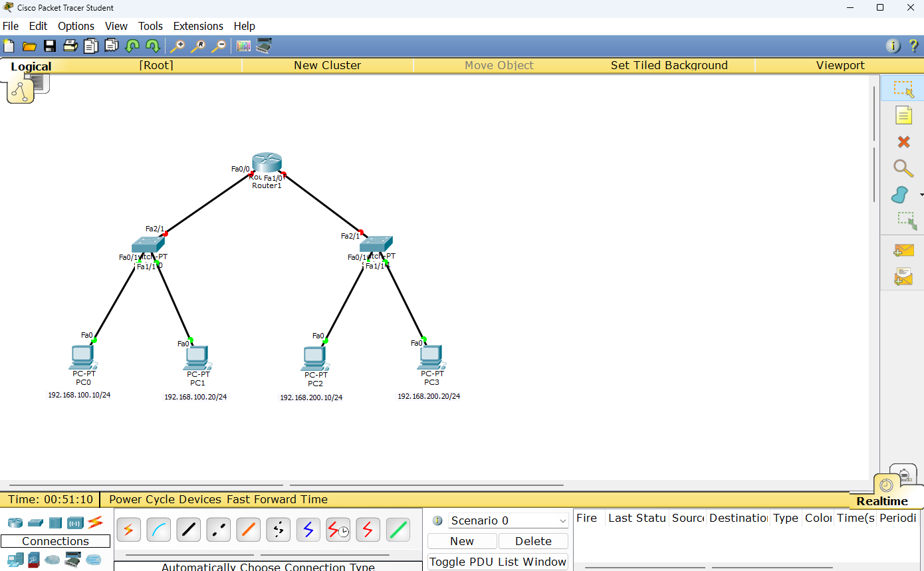Add a Complex PDU envelope

pyautogui.click(x=903, y=276)
